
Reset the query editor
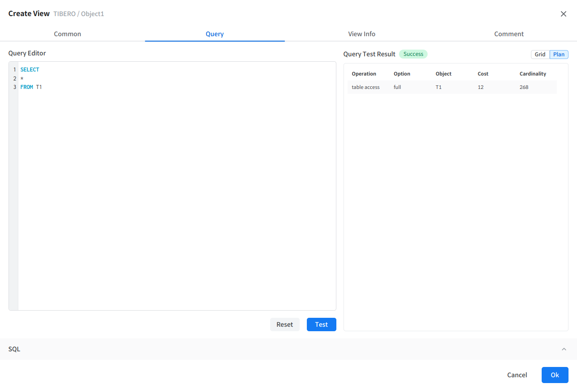284,325
